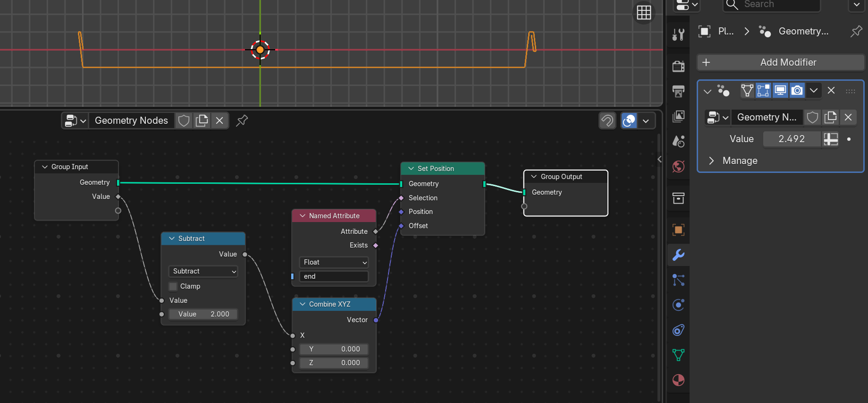Image resolution: width=868 pixels, height=403 pixels.
Task: Open the Object Constraints tab
Action: coord(678,330)
